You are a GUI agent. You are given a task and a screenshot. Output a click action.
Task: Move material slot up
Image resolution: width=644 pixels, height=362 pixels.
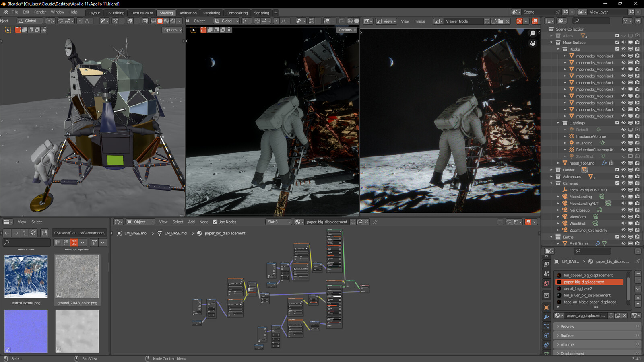638,298
